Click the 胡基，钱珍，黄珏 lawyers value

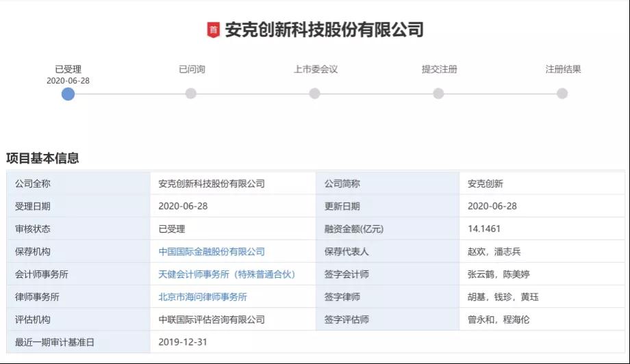(503, 297)
